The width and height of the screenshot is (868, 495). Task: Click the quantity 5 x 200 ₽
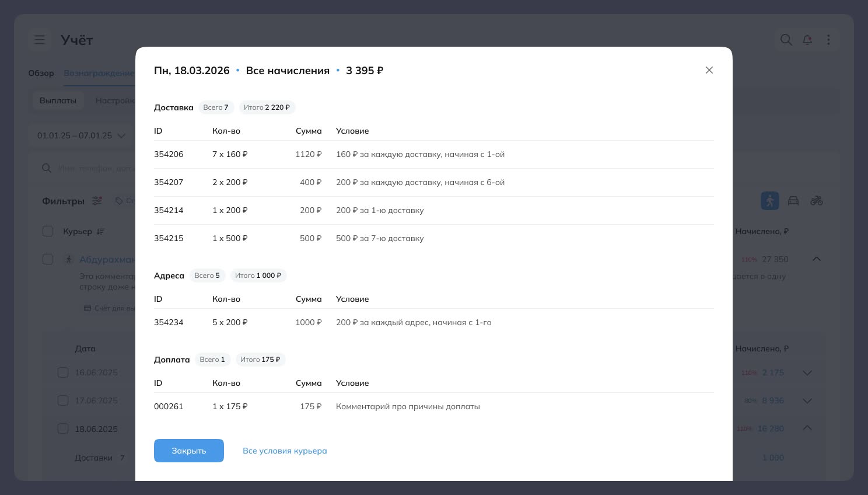230,322
